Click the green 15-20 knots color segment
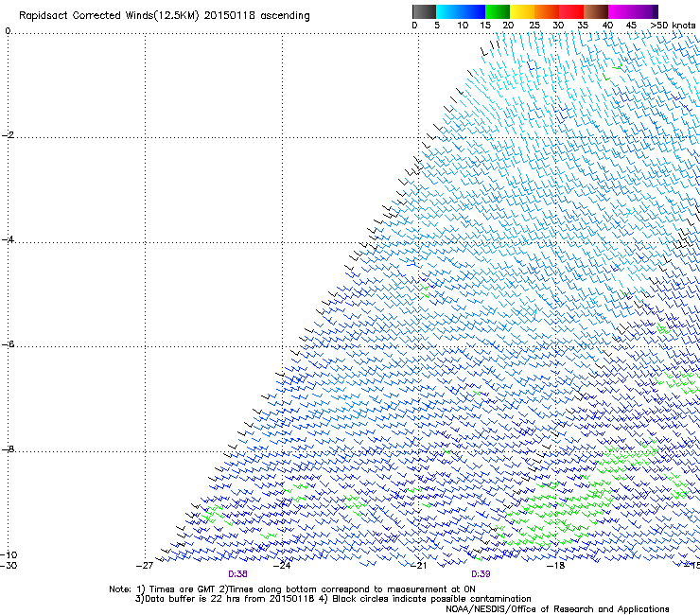700x615 pixels. tap(498, 11)
